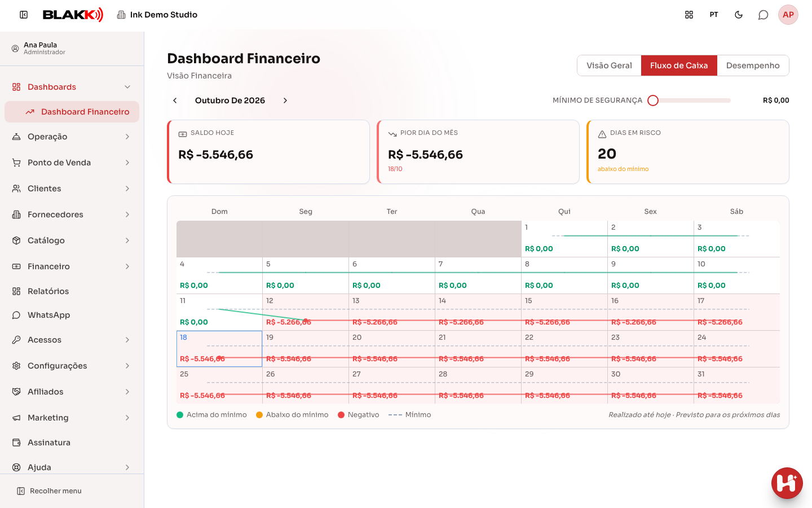Click the Saldo Hoje card
The image size is (812, 508).
[x=268, y=152]
